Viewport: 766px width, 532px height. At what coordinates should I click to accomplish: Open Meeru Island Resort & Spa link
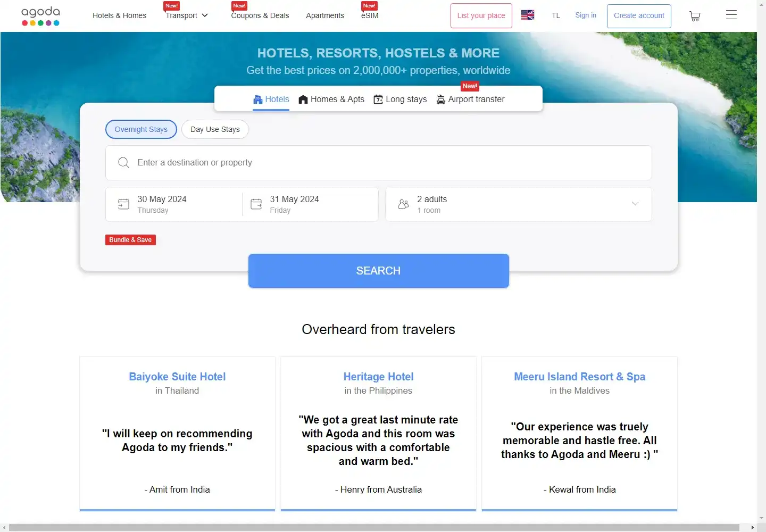(x=579, y=377)
